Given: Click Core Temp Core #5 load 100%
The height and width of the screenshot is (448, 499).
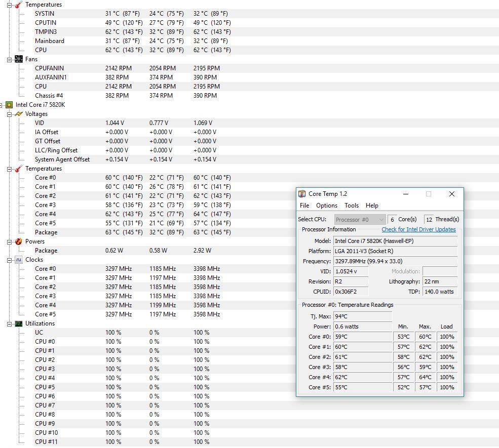Looking at the screenshot, I should [x=447, y=387].
